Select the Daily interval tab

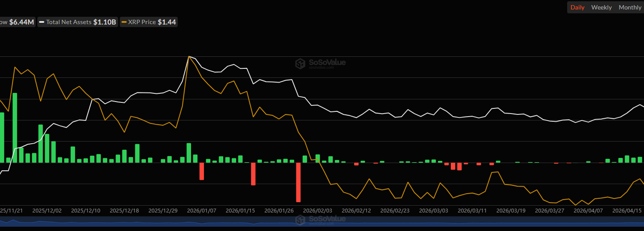(x=577, y=7)
